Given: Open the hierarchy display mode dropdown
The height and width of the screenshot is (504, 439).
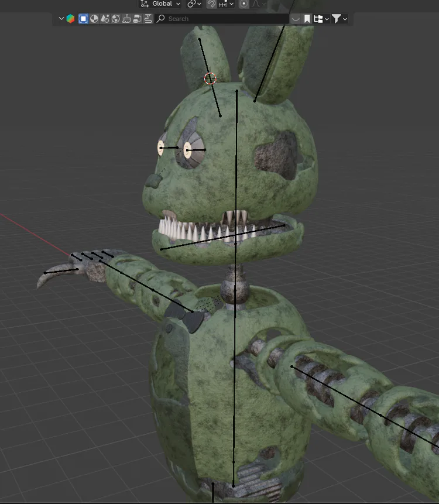Looking at the screenshot, I should tap(321, 19).
